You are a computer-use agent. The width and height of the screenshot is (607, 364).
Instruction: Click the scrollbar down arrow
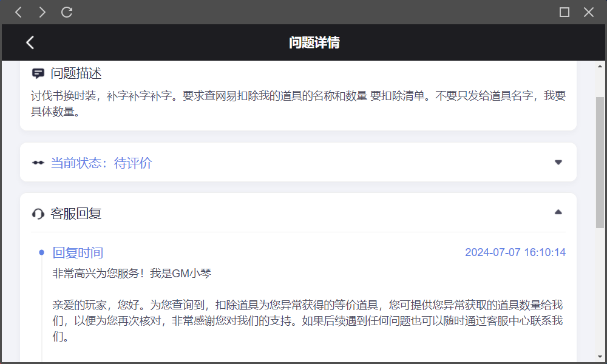point(600,357)
